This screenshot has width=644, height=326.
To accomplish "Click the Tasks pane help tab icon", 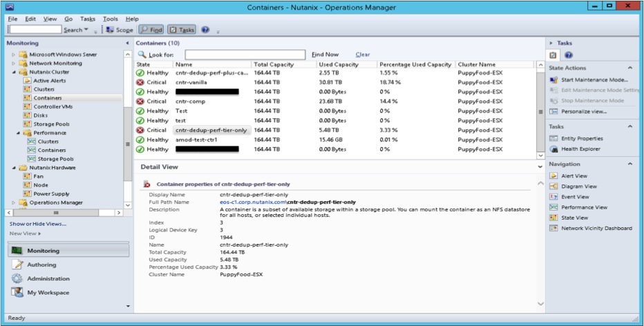I will pyautogui.click(x=569, y=55).
